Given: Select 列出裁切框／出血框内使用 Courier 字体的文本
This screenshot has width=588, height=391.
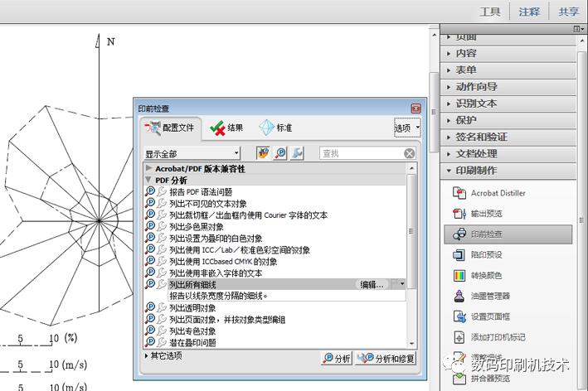Looking at the screenshot, I should point(248,215).
